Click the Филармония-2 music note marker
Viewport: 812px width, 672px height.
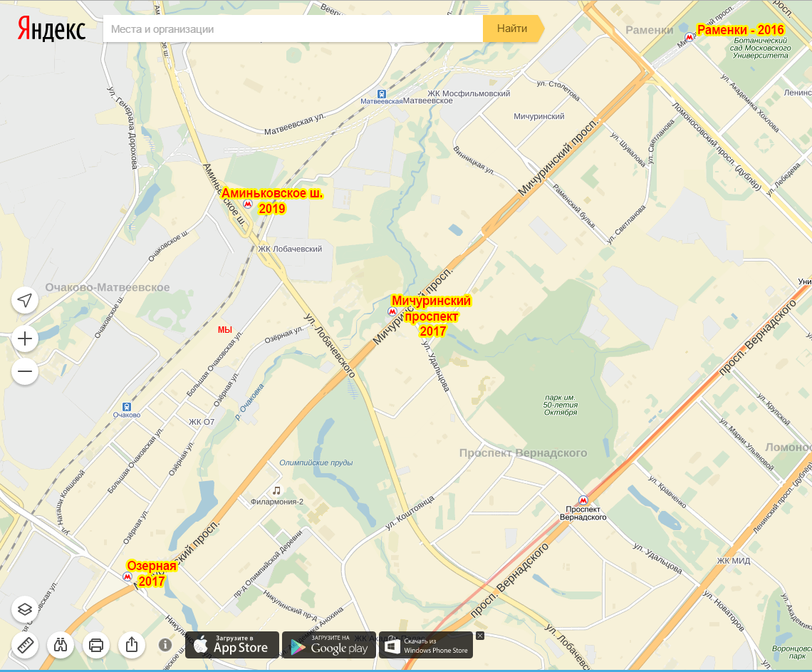point(276,490)
